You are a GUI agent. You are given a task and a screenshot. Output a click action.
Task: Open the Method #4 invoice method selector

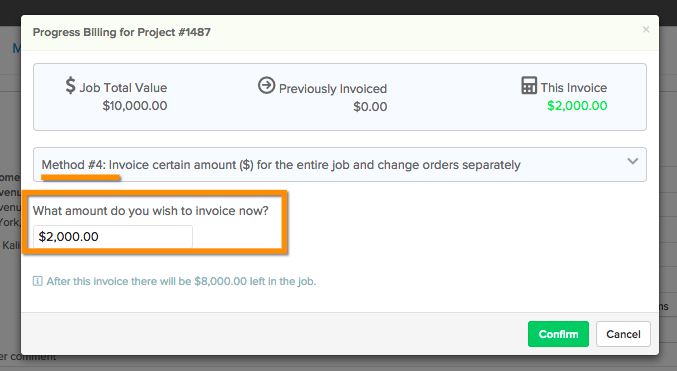click(x=340, y=165)
